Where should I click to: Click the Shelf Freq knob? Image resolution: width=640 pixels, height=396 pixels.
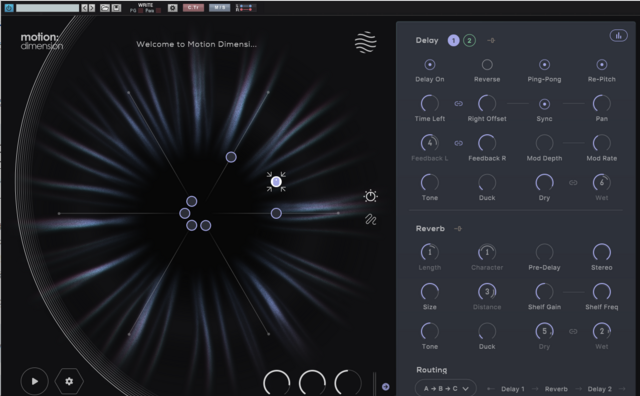(602, 292)
